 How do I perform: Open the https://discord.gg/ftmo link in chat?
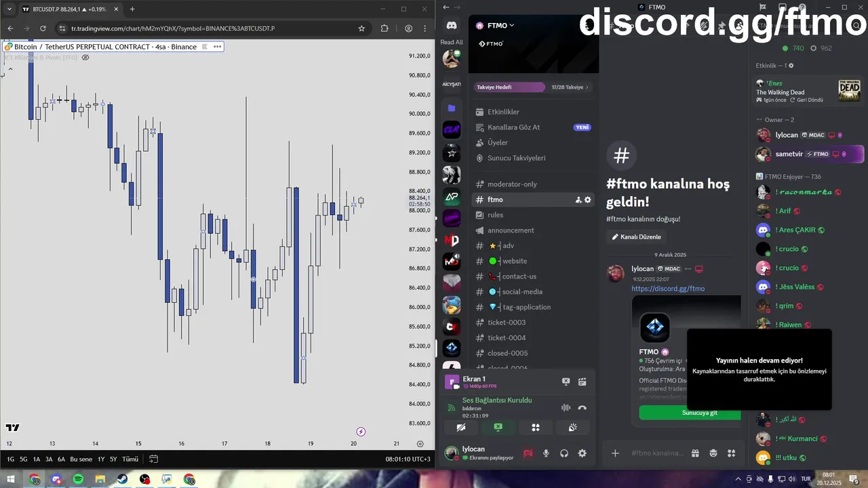[x=668, y=289]
